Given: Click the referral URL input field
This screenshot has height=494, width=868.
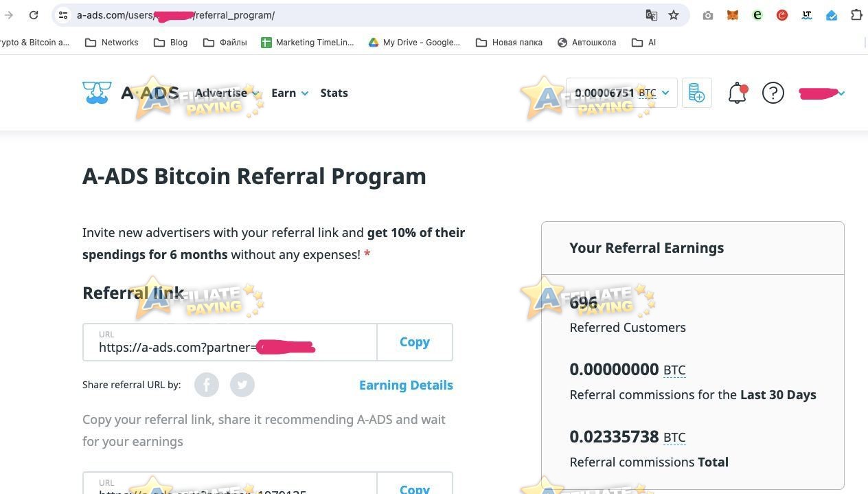Looking at the screenshot, I should pyautogui.click(x=230, y=342).
